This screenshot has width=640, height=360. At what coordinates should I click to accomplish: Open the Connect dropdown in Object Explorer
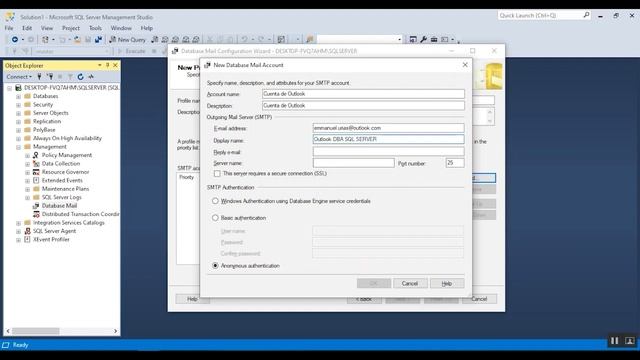pyautogui.click(x=19, y=77)
